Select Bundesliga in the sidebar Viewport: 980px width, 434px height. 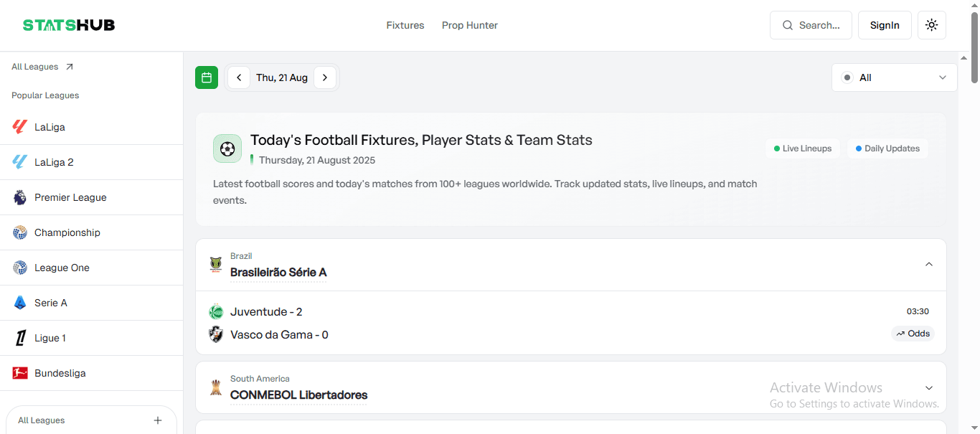[x=91, y=373]
